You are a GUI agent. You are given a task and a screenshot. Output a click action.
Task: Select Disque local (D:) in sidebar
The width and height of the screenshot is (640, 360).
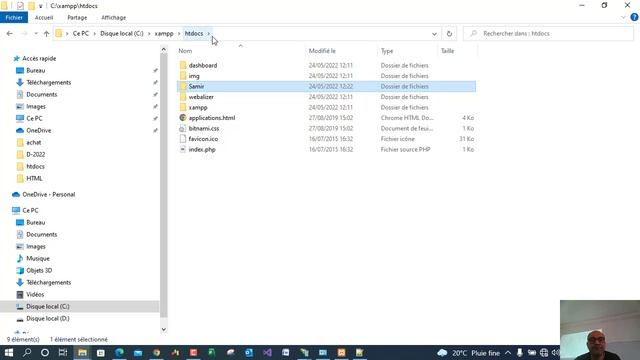(48, 318)
